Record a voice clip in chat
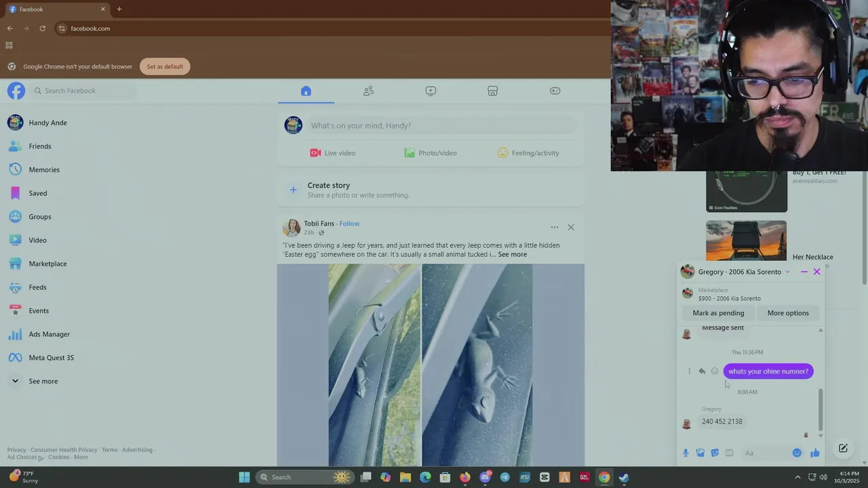The width and height of the screenshot is (868, 488). click(x=686, y=453)
